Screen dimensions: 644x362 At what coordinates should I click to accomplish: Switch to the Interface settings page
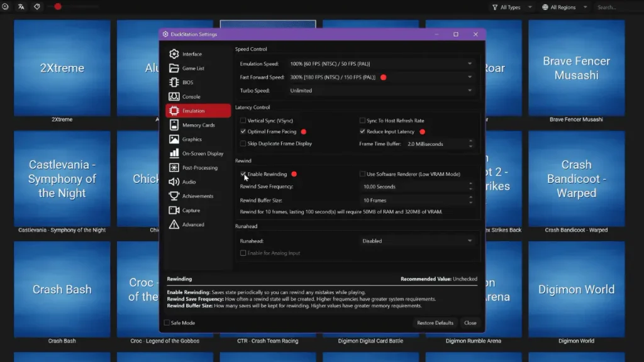click(198, 54)
